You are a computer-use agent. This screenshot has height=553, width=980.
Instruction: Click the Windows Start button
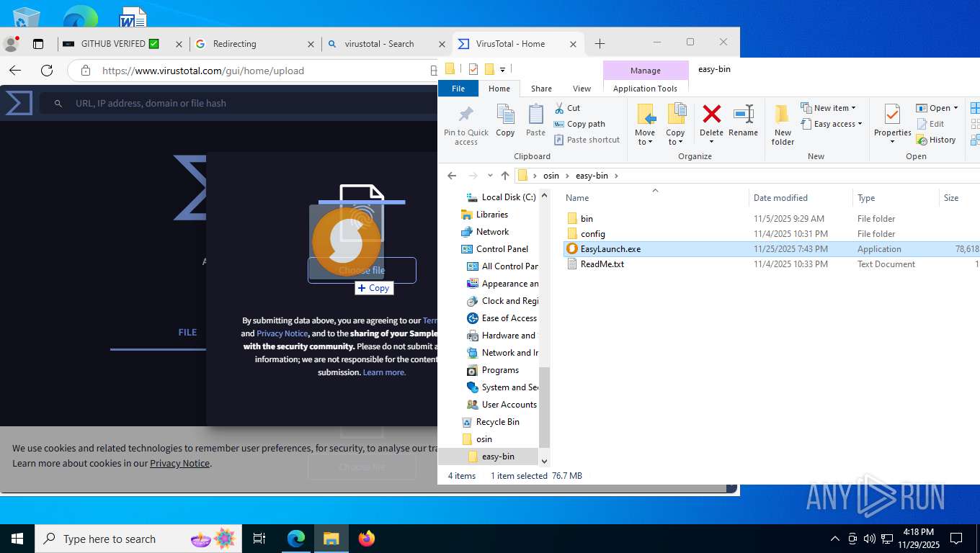(17, 539)
